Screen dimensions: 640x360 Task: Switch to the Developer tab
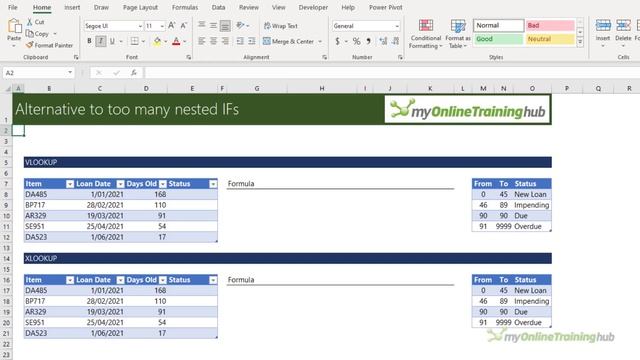click(313, 7)
